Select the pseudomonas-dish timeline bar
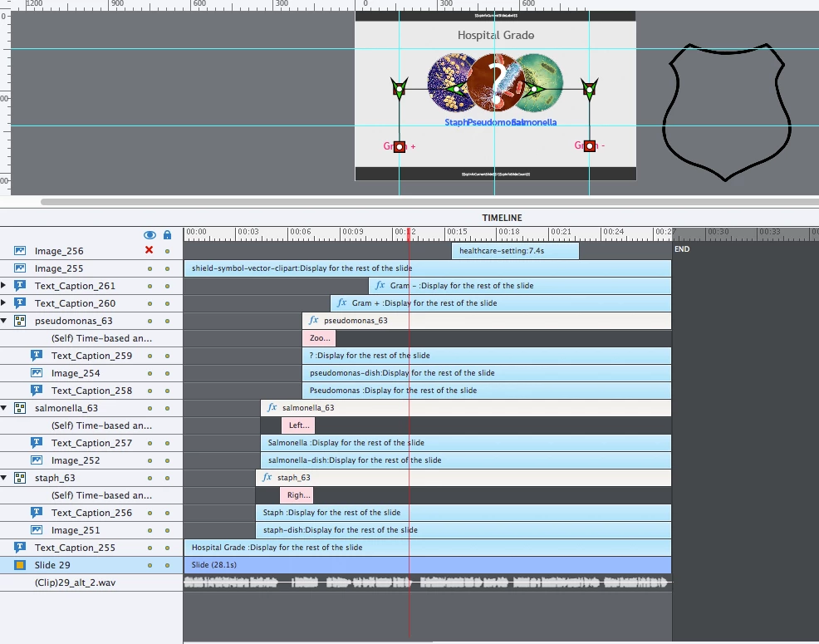 coord(486,373)
